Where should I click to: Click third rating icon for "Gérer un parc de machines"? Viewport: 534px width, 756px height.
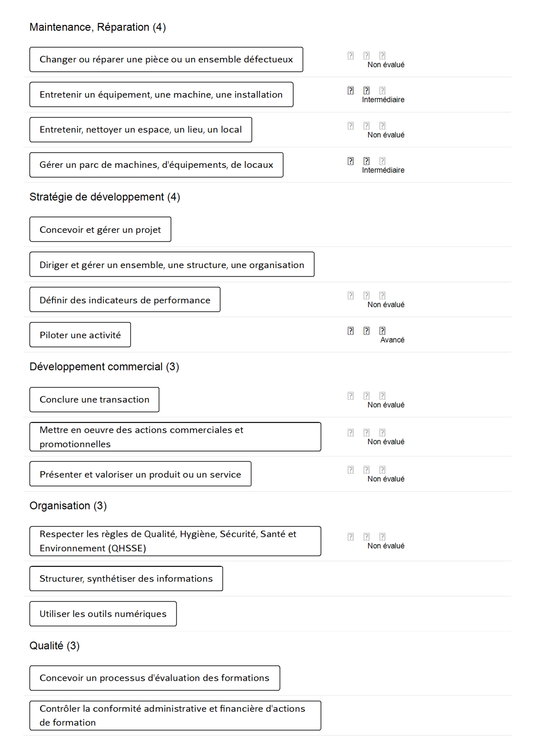tap(382, 161)
